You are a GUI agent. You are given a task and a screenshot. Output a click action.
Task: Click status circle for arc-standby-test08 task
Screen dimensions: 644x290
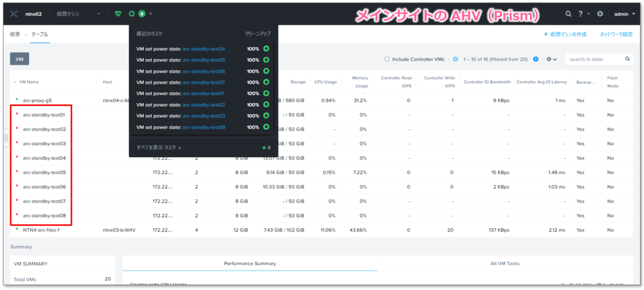tap(266, 127)
